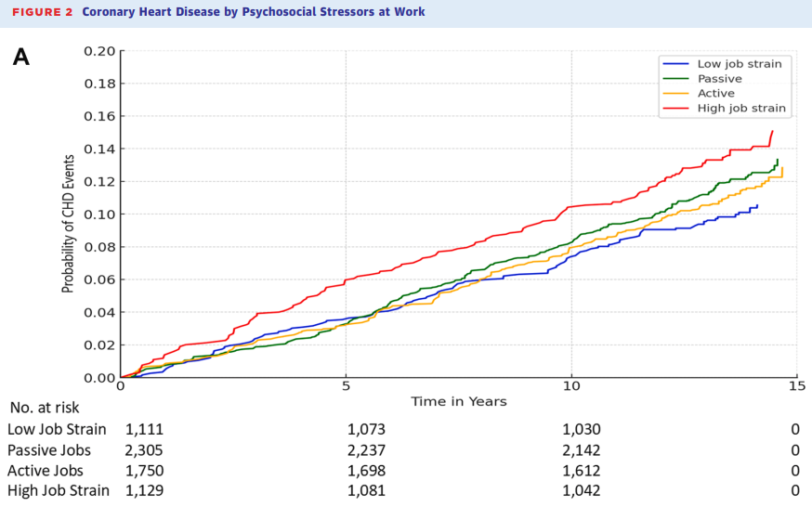812x507 pixels.
Task: Click the orange Active legend line
Action: (x=676, y=94)
